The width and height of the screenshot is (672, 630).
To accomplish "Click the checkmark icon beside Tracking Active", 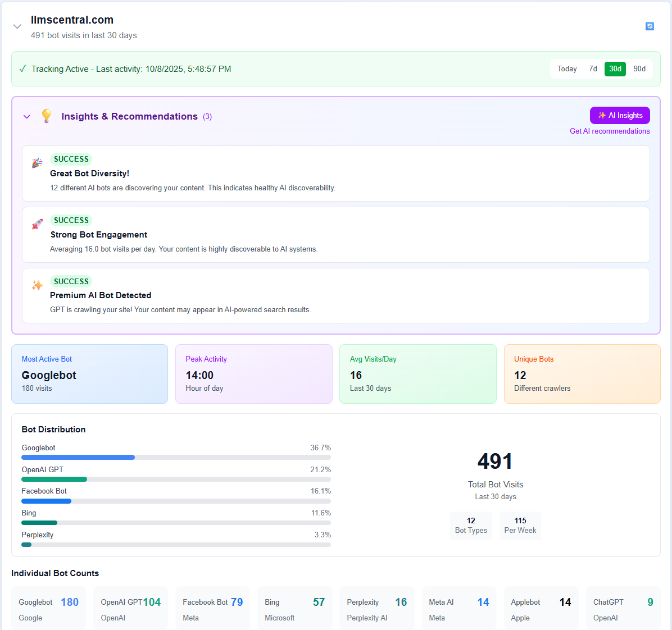I will pos(22,69).
